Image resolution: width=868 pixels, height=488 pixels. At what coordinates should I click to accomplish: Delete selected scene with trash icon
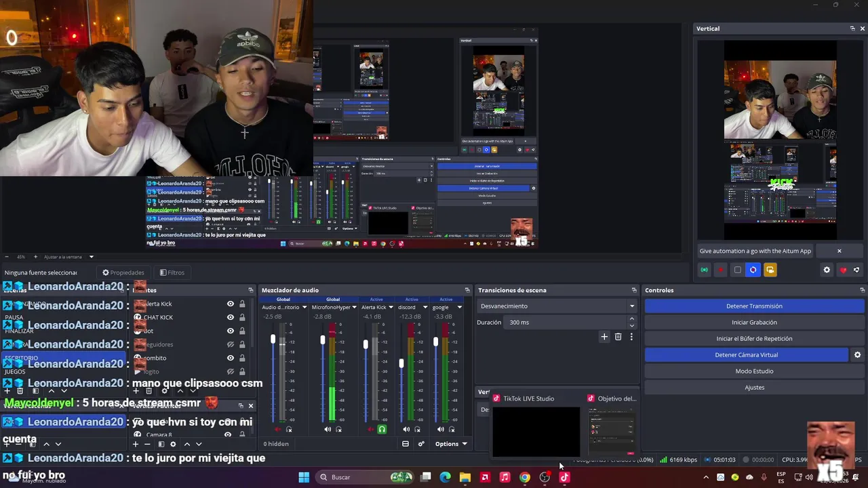click(x=20, y=390)
